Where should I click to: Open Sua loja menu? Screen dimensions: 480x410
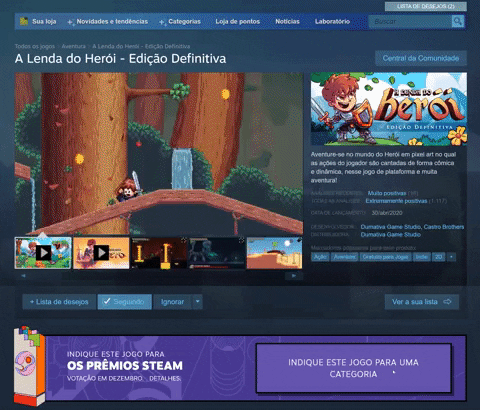tap(44, 22)
